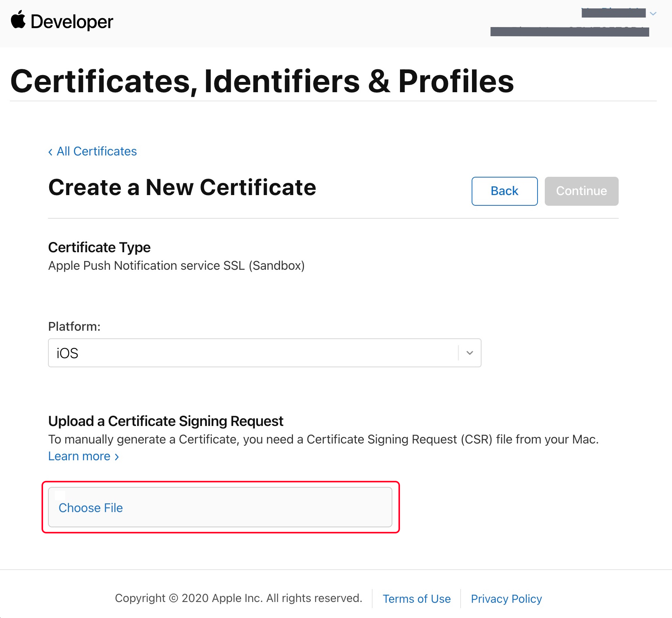Open the Privacy Policy link

tap(506, 599)
